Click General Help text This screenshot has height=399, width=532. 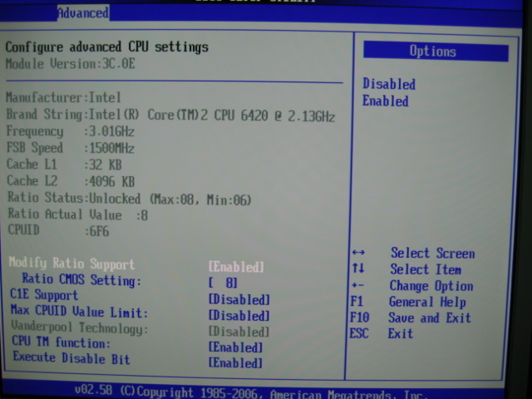[x=427, y=302]
